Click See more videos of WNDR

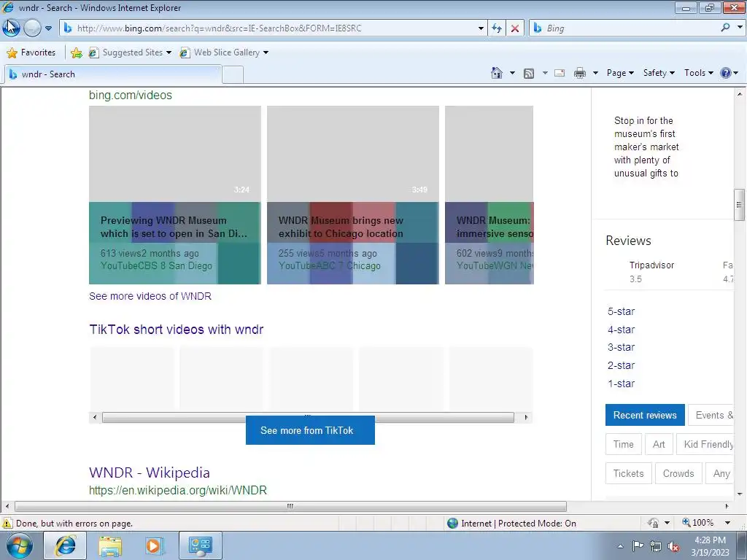click(150, 296)
